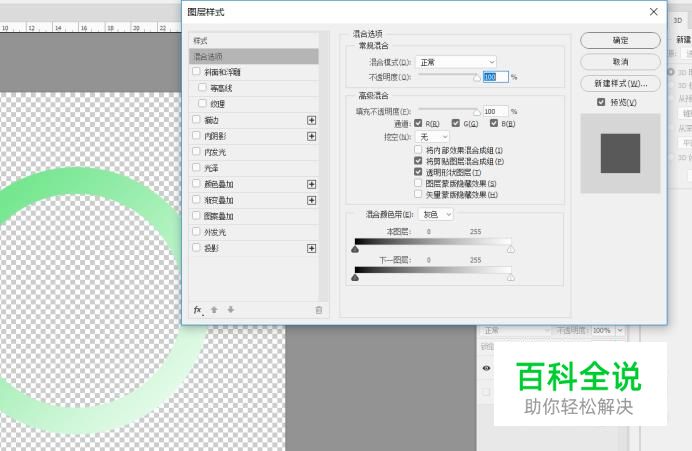The image size is (692, 451).
Task: Click the delete effect trash icon
Action: (319, 310)
